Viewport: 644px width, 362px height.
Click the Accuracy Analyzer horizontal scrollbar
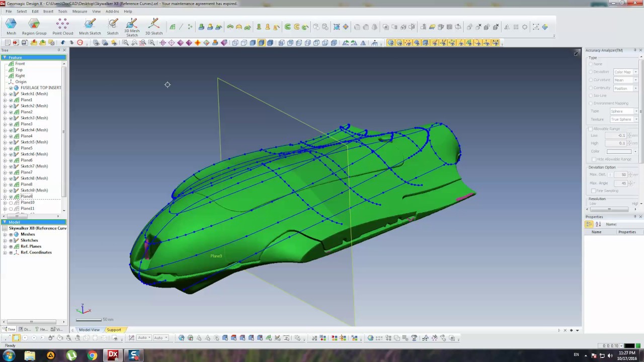pyautogui.click(x=609, y=209)
